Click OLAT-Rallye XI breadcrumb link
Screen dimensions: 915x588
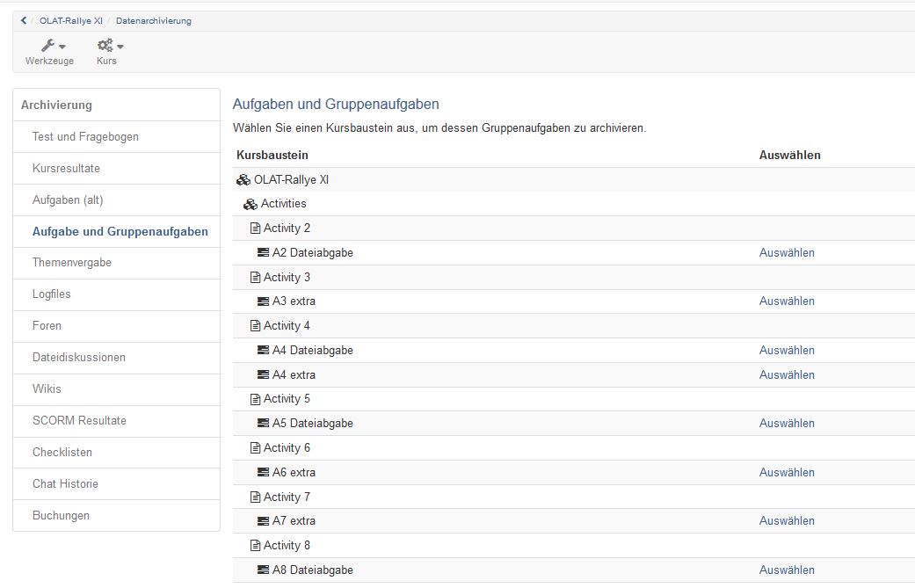(71, 20)
